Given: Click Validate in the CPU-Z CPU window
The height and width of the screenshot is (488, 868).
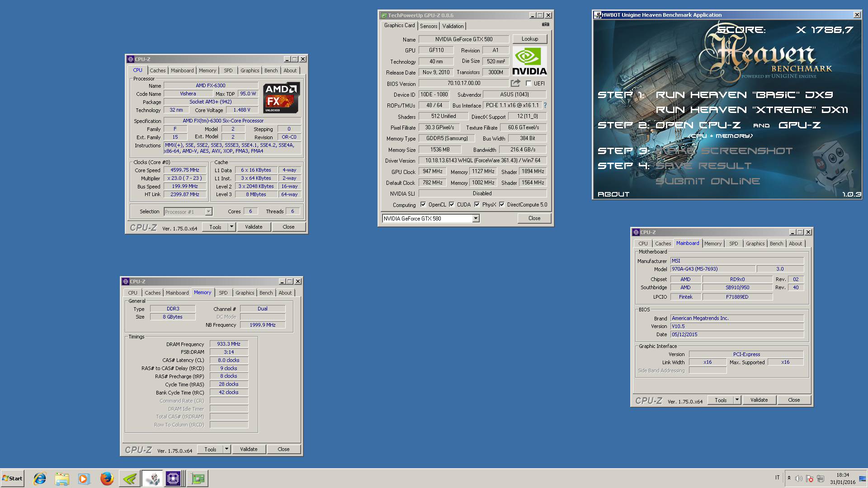Looking at the screenshot, I should (x=254, y=227).
